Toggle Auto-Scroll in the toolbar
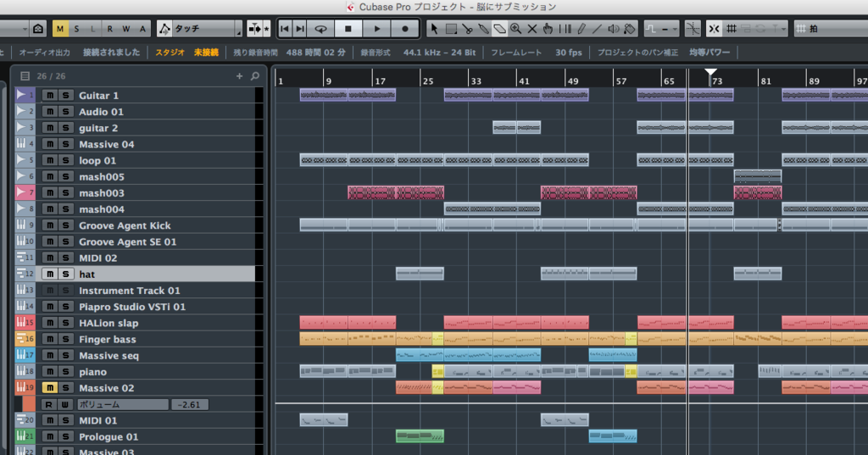Screen dimensions: 868x455 (254, 29)
